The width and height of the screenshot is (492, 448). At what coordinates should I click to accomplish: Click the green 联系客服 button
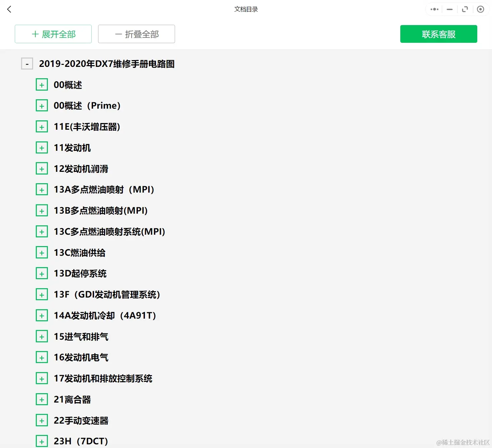click(x=438, y=34)
